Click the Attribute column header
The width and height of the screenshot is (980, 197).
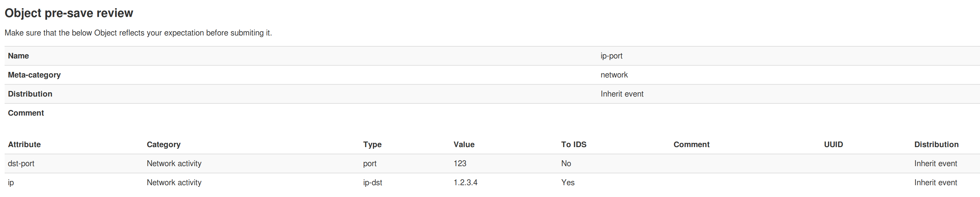(x=24, y=144)
